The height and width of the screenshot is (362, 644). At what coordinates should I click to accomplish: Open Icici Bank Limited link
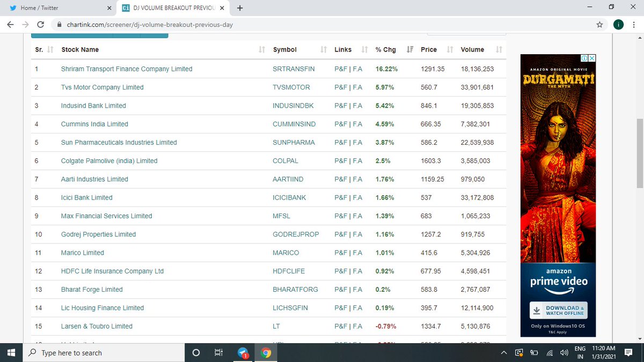[x=87, y=197]
